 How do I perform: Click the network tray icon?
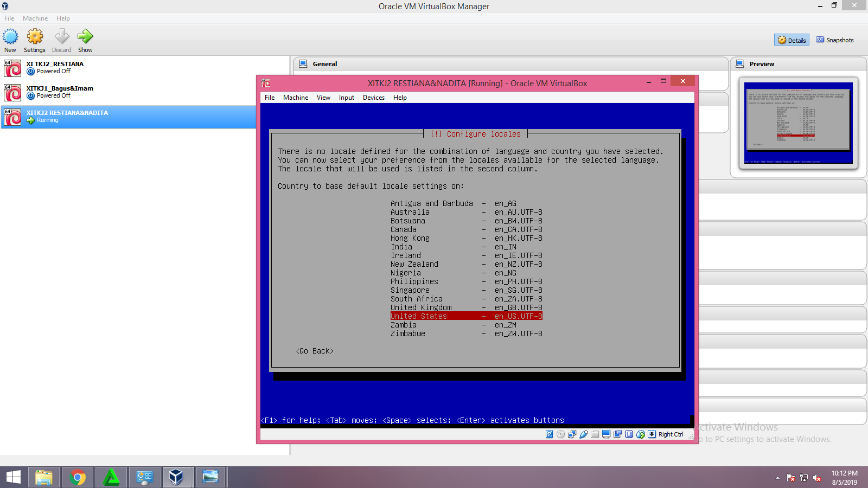point(804,478)
